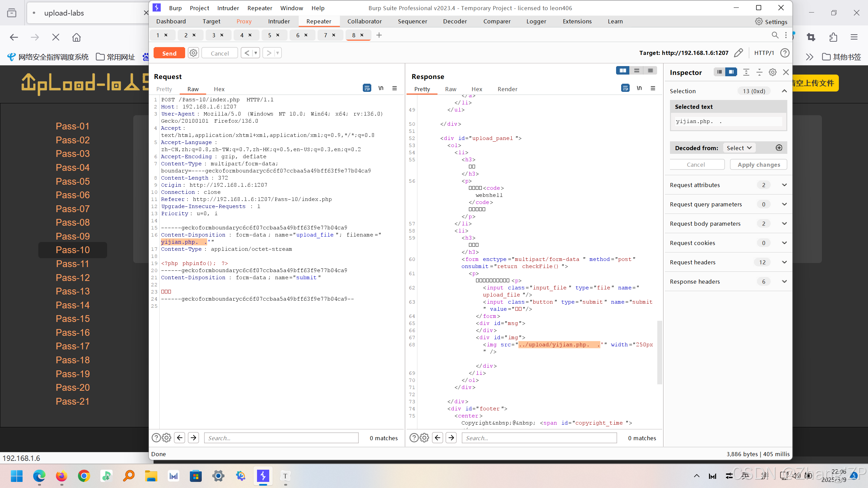Open the Request pane hamburger menu
868x488 pixels.
point(394,88)
